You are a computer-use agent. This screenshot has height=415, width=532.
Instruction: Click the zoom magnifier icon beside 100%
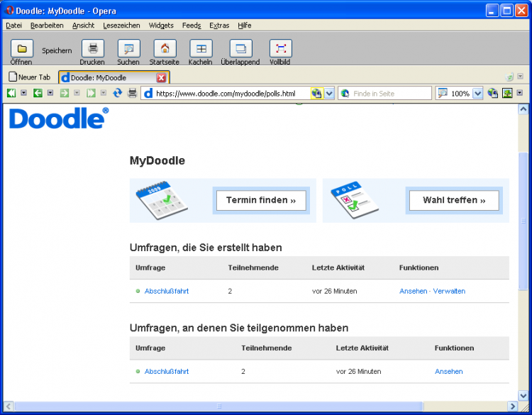pos(443,93)
